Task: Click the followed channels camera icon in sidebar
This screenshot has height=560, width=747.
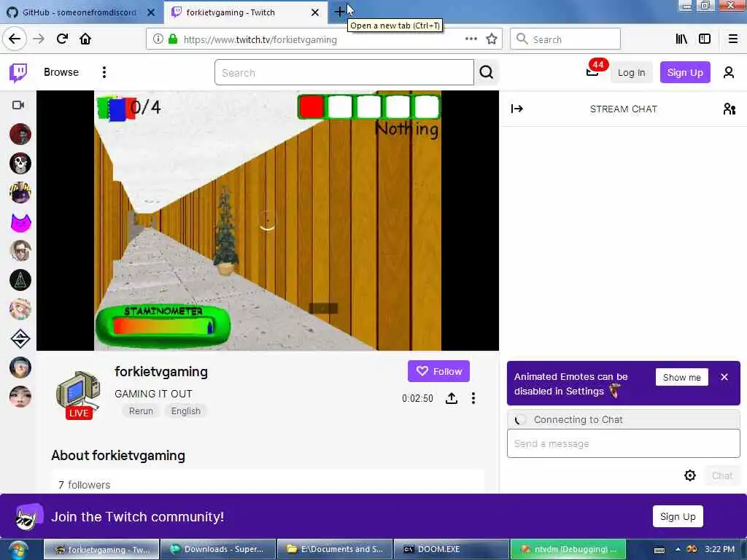Action: [x=18, y=105]
